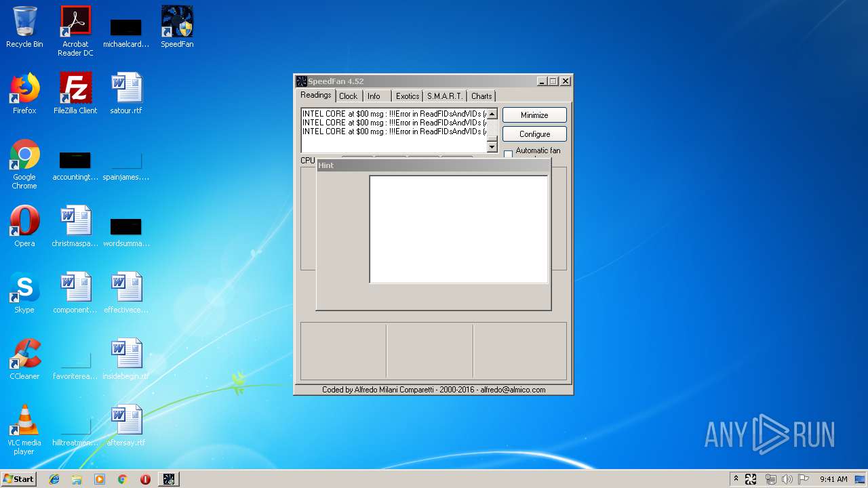This screenshot has width=868, height=488.
Task: Launch CCleaner from the desktop
Action: point(24,359)
